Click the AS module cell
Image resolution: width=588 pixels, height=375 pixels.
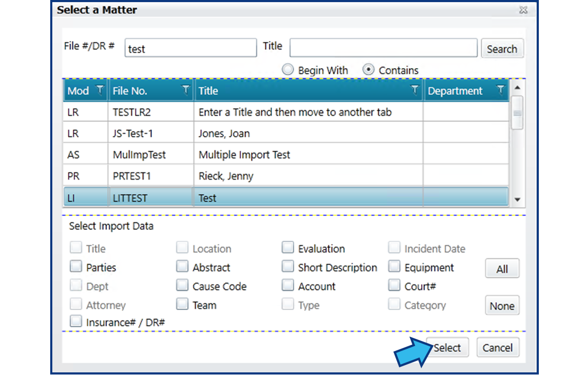86,155
